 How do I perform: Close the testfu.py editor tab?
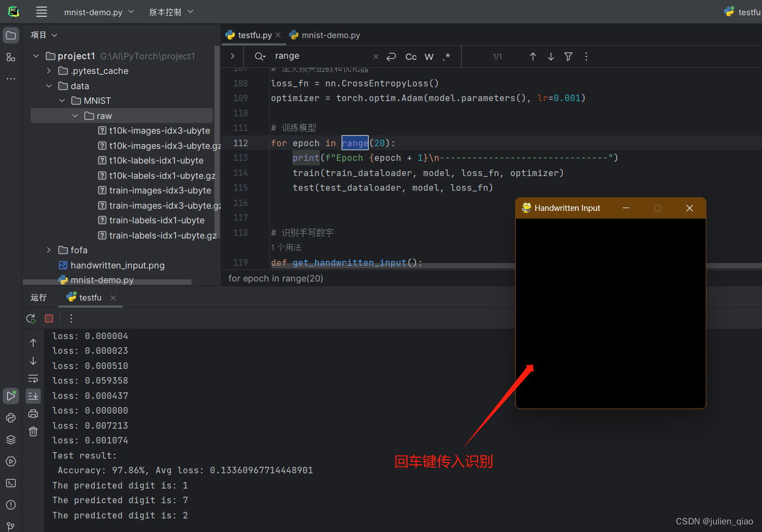278,35
